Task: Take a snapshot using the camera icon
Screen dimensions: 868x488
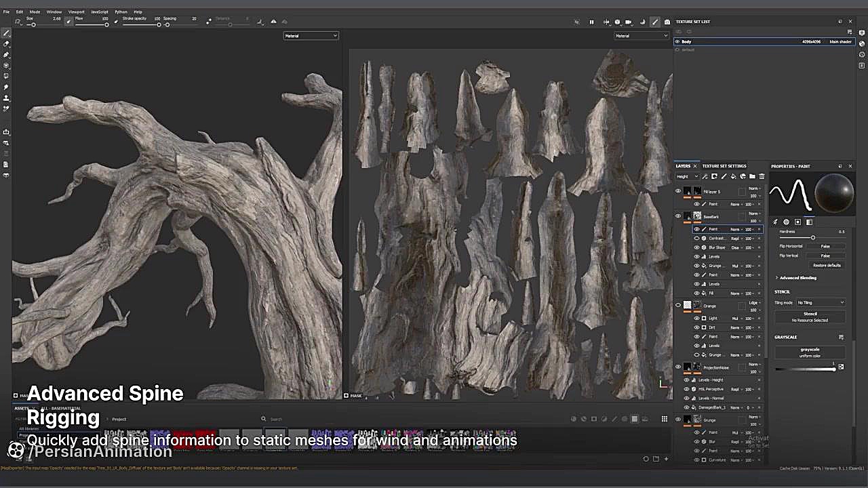Action: [667, 22]
